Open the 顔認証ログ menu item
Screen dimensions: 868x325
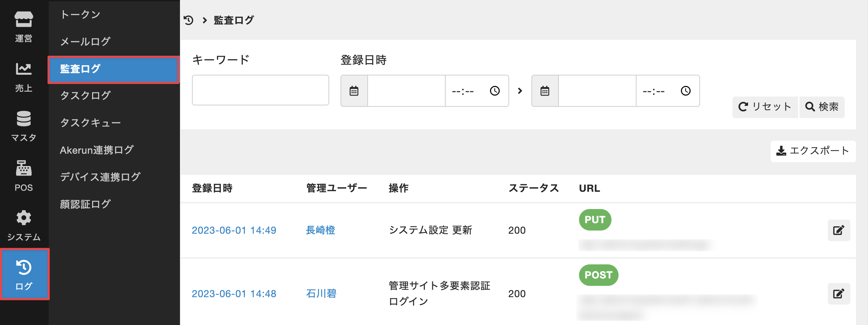point(85,204)
